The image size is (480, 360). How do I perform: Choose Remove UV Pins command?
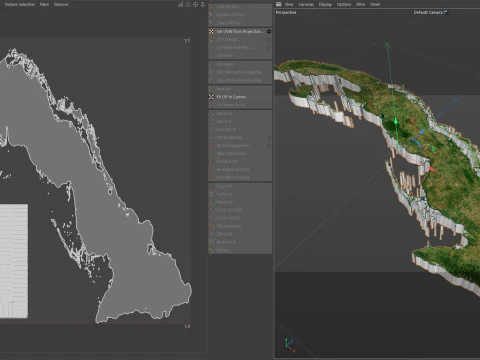tap(240, 15)
